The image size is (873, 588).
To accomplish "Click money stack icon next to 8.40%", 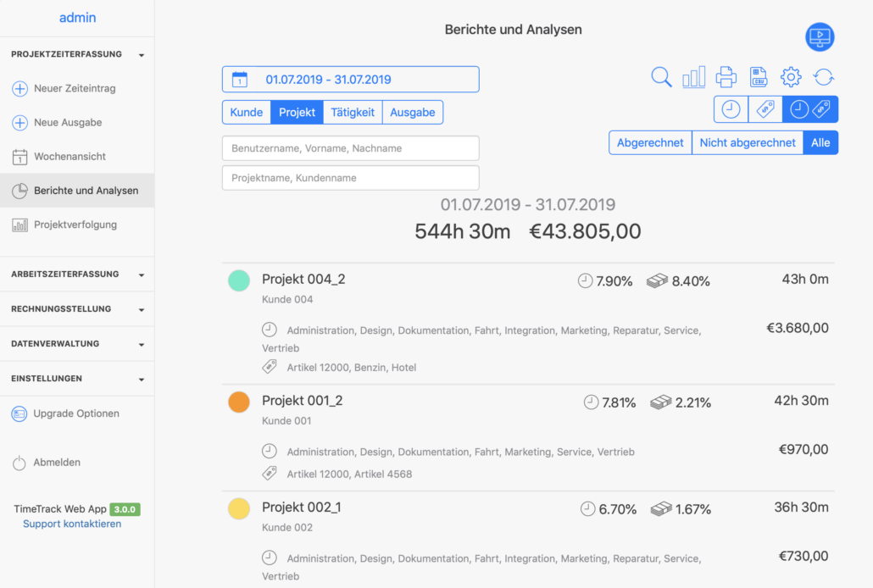I will point(657,280).
